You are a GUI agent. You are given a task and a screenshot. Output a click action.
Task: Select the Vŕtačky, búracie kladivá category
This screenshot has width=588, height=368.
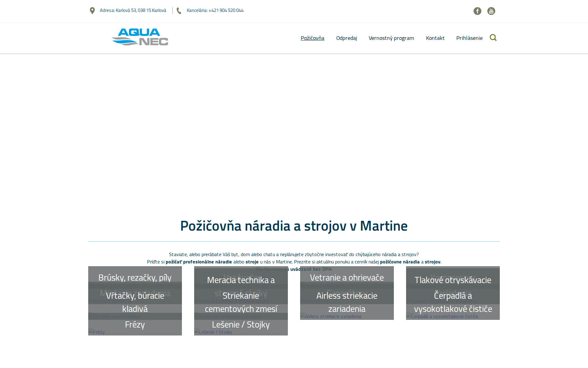tap(135, 302)
